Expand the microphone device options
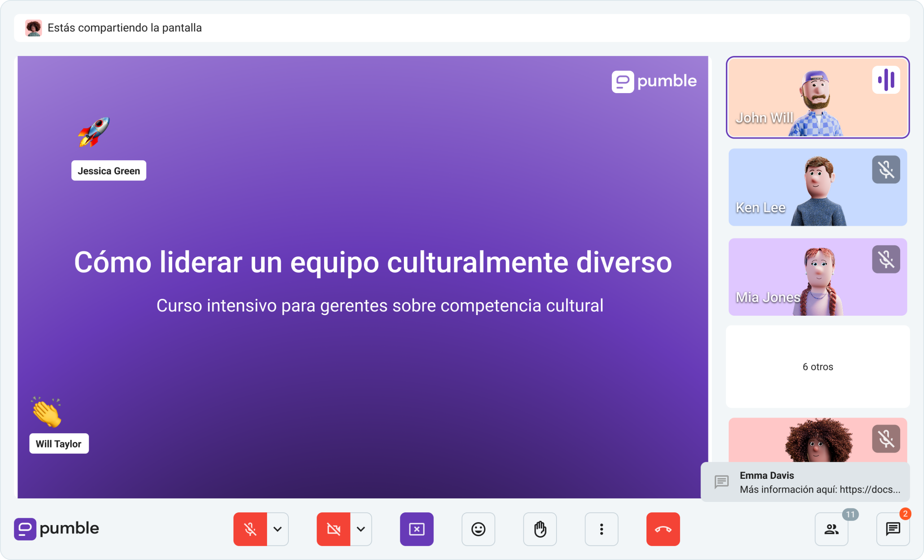The height and width of the screenshot is (560, 924). (278, 529)
